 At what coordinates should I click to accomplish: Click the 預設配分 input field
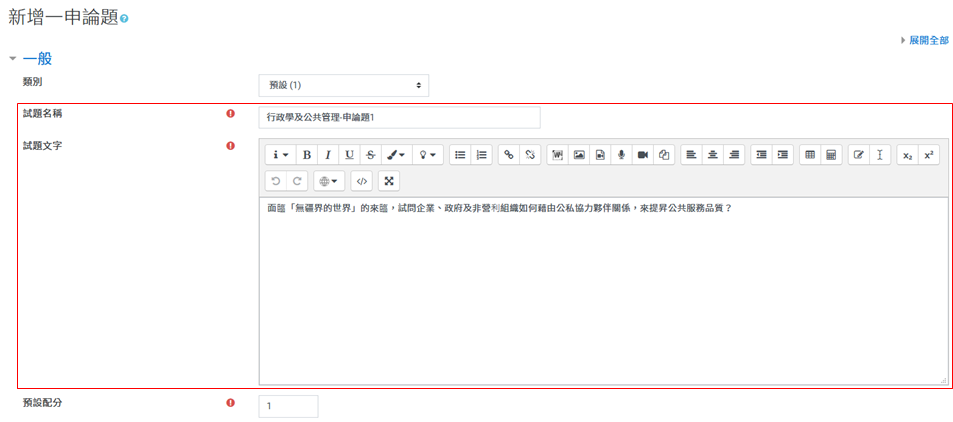(288, 406)
